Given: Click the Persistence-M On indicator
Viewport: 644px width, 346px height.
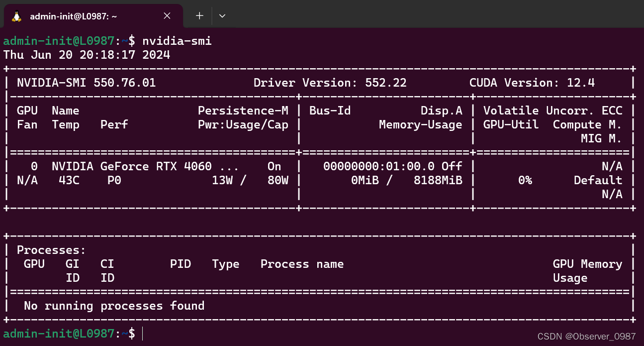Looking at the screenshot, I should (x=274, y=166).
